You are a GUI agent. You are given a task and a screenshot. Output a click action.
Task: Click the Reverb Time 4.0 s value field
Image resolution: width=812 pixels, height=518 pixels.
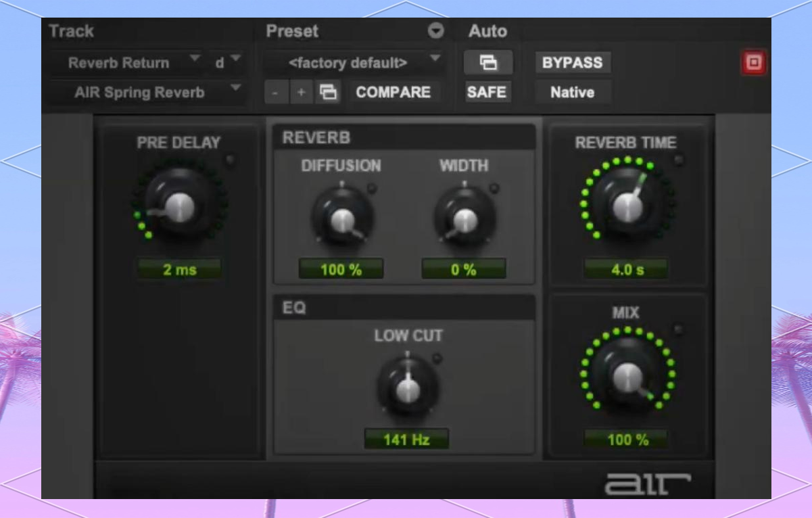627,269
